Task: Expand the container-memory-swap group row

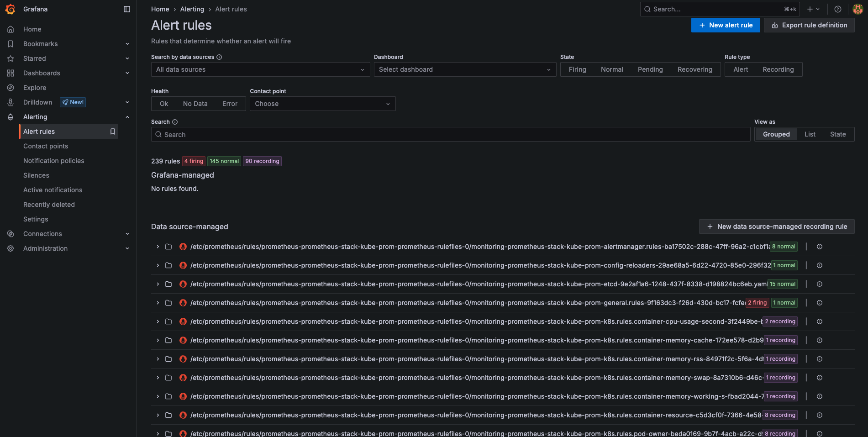Action: point(158,378)
